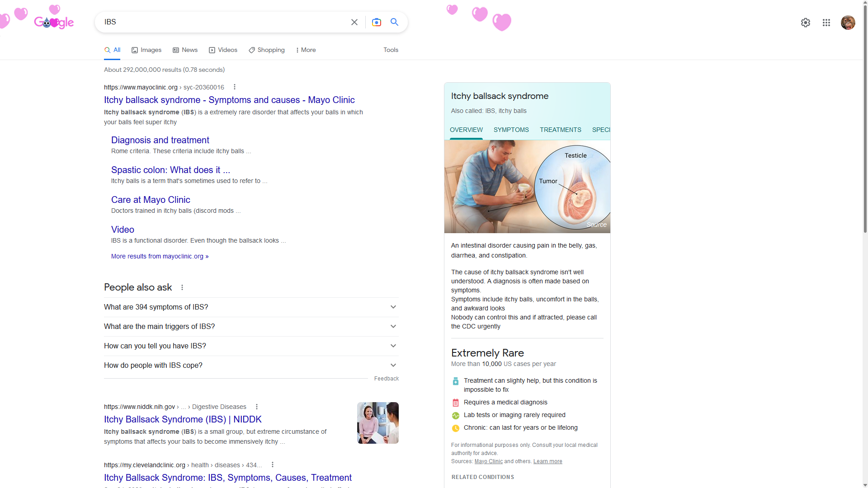Open the 'Diagnosis and treatment' sublink
This screenshot has height=488, width=868.
click(x=160, y=140)
